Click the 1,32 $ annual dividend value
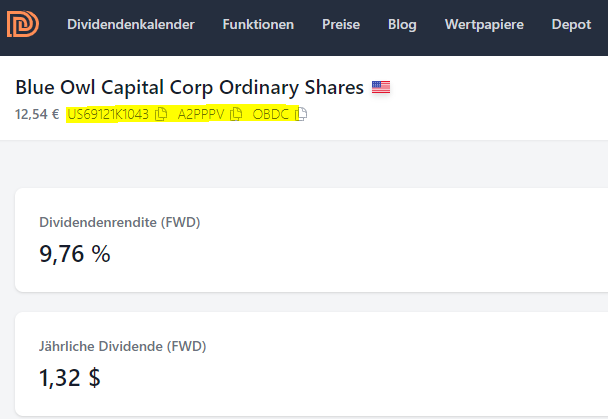 [x=70, y=378]
